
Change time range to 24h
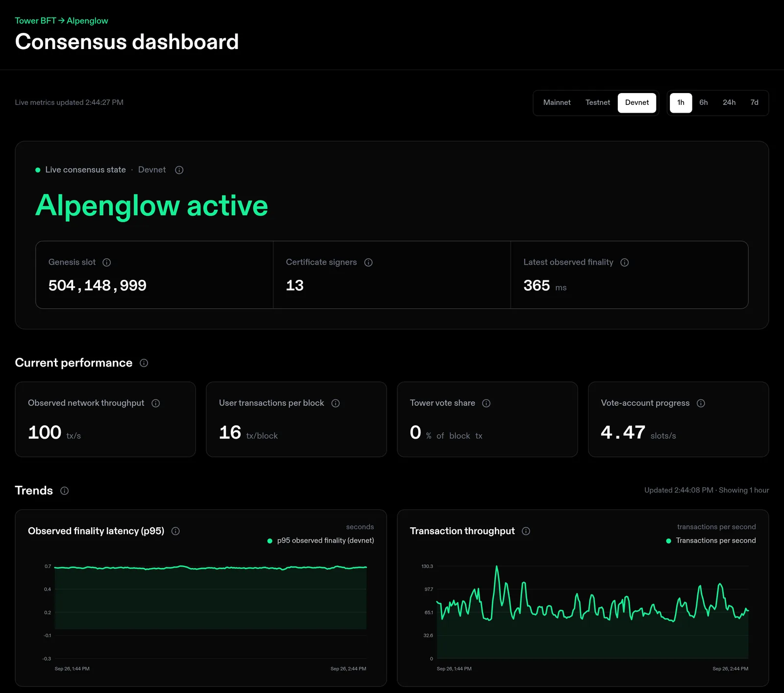click(x=729, y=103)
